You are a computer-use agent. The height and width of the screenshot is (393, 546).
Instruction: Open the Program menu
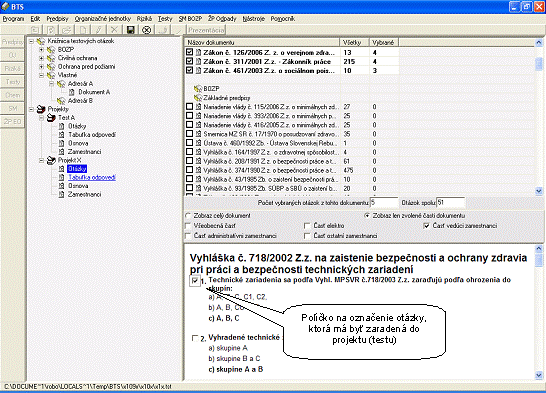(x=13, y=19)
